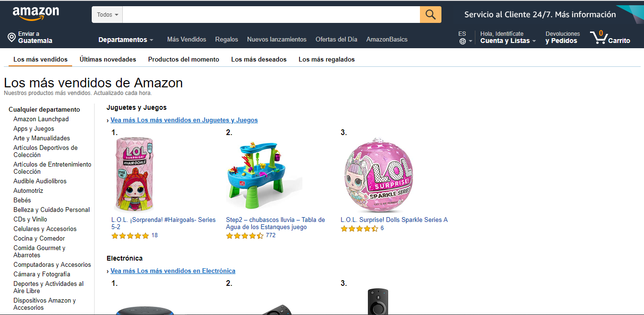Click the location pin for Guatemala delivery
Image resolution: width=644 pixels, height=315 pixels.
[x=11, y=38]
